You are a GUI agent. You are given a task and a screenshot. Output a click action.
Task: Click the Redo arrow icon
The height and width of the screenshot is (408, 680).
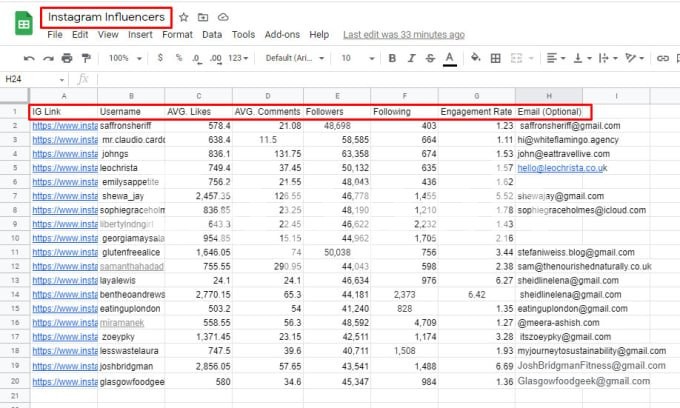click(47, 58)
